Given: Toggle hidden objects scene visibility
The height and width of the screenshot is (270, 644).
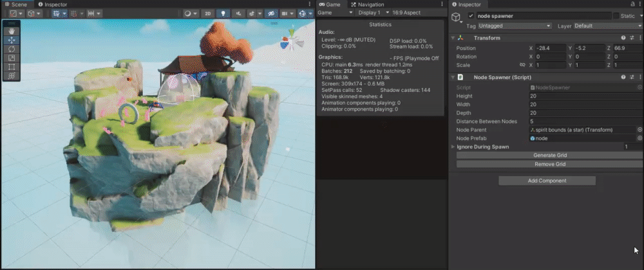Looking at the screenshot, I should click(x=270, y=14).
